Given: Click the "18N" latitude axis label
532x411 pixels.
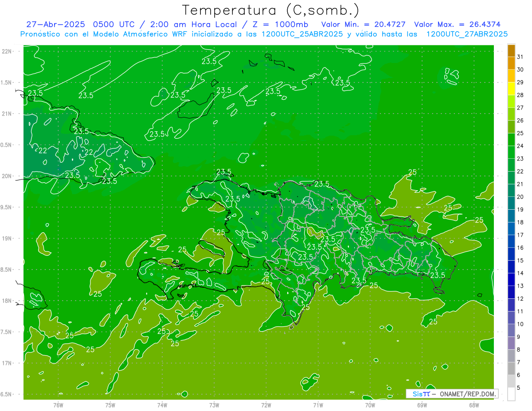Looking at the screenshot, I should [7, 301].
